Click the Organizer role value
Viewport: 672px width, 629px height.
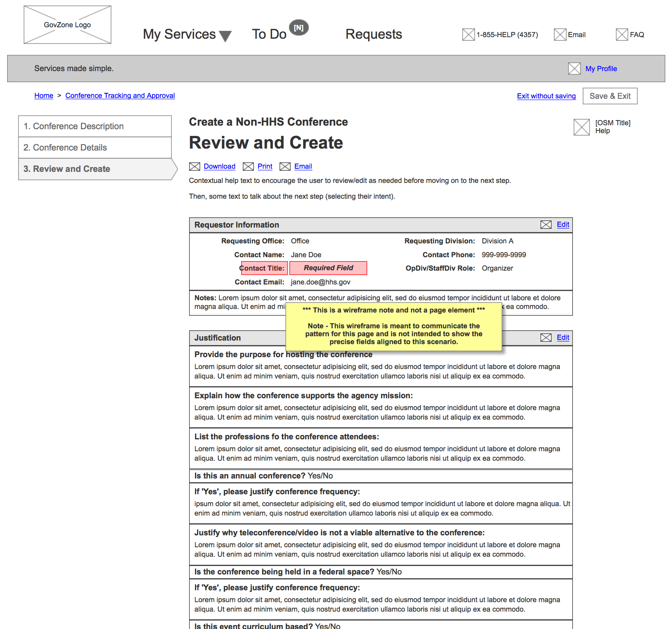point(497,268)
